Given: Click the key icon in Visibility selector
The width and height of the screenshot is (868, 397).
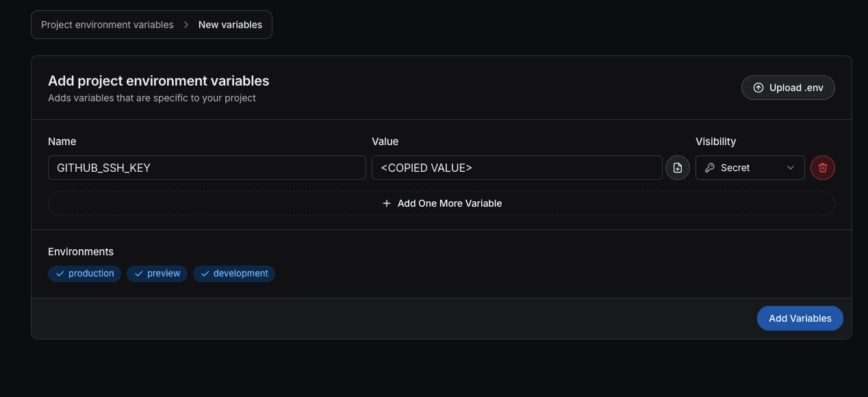Looking at the screenshot, I should pyautogui.click(x=710, y=168).
